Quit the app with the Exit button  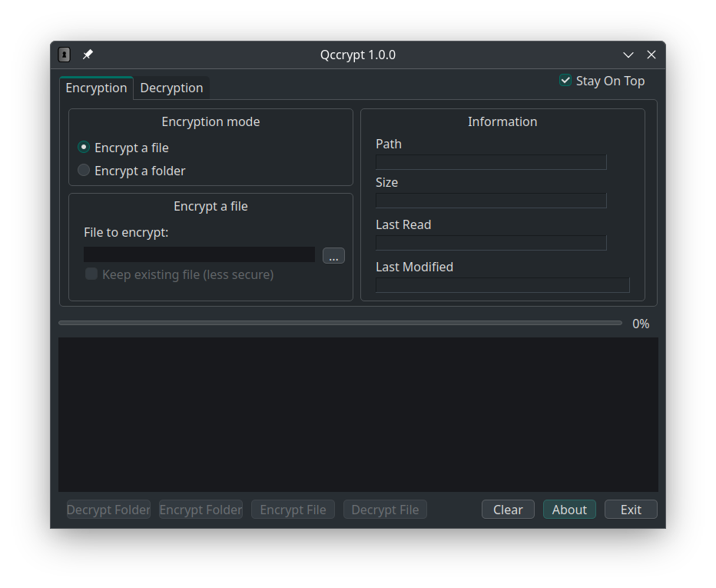631,510
